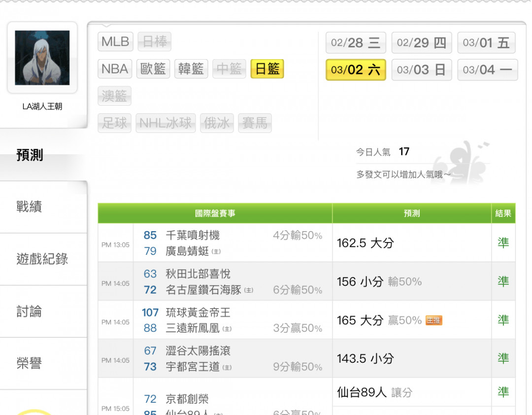Viewport: 532px width, 415px height.
Task: Click 準 result for 琉球黃金帝王 game
Action: 503,320
